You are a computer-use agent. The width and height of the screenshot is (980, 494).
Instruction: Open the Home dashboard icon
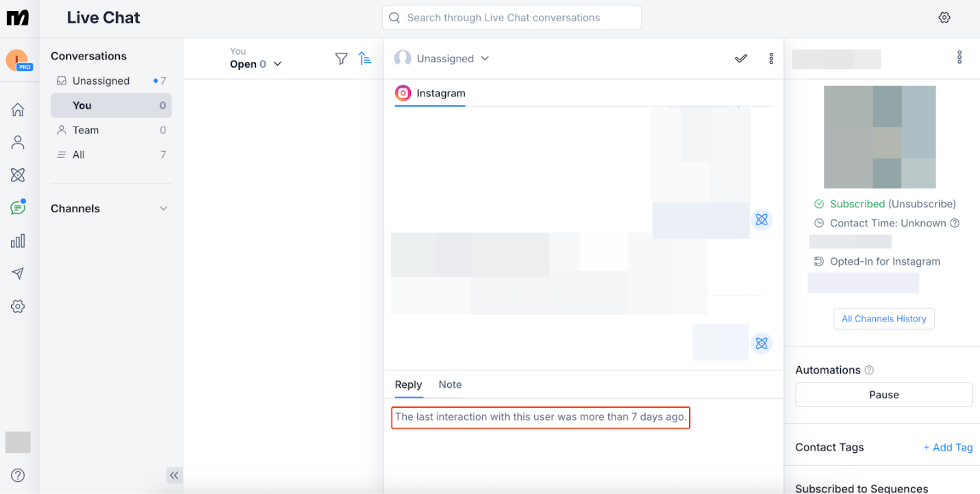(x=18, y=109)
